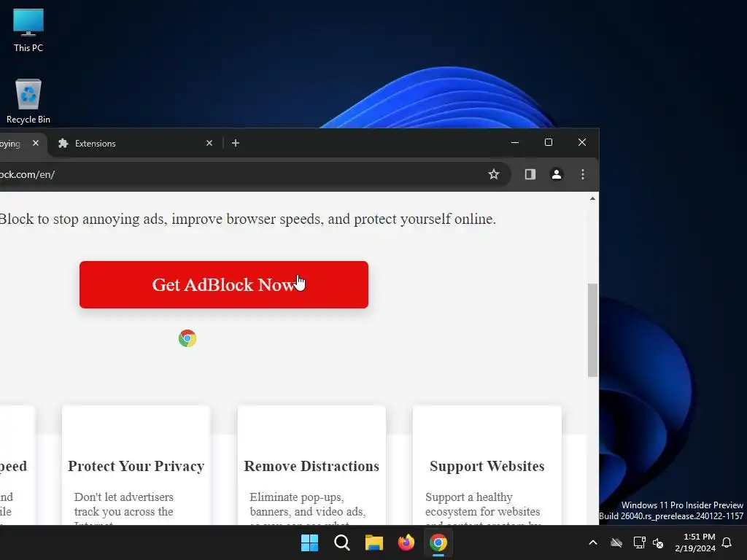747x560 pixels.
Task: Bookmark this page with the star icon
Action: (x=494, y=174)
